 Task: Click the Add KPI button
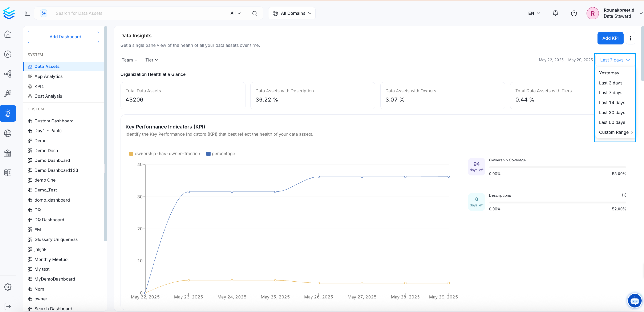(x=610, y=38)
